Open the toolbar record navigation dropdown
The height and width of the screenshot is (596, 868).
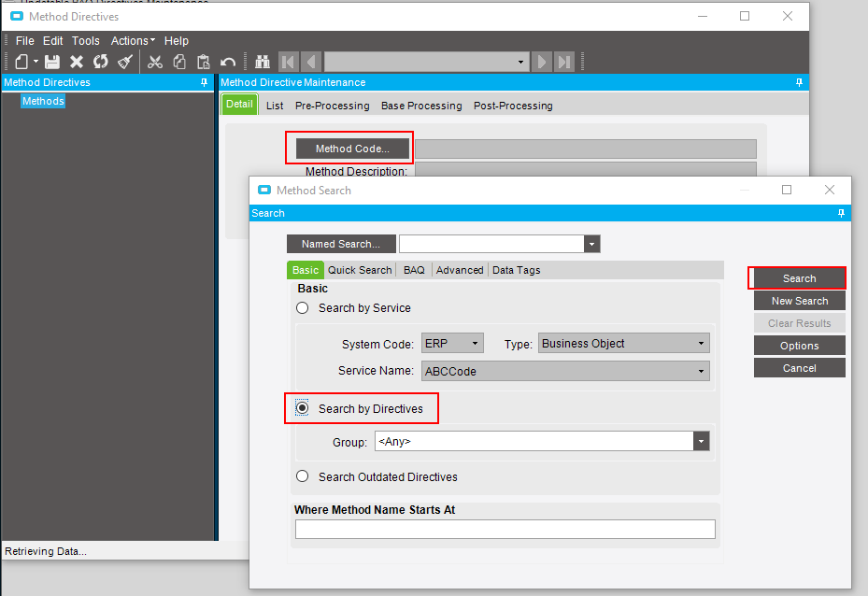[520, 62]
